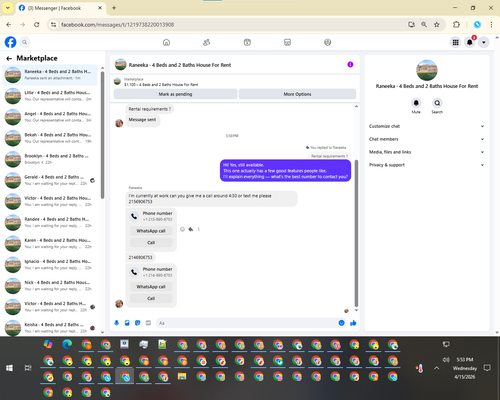This screenshot has height=400, width=500.
Task: Click purple conversation info icon
Action: click(350, 65)
